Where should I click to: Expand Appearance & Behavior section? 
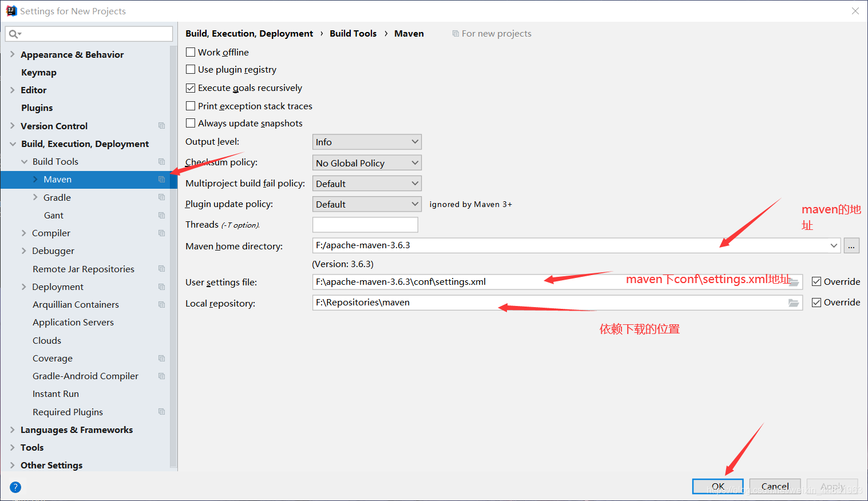[12, 54]
